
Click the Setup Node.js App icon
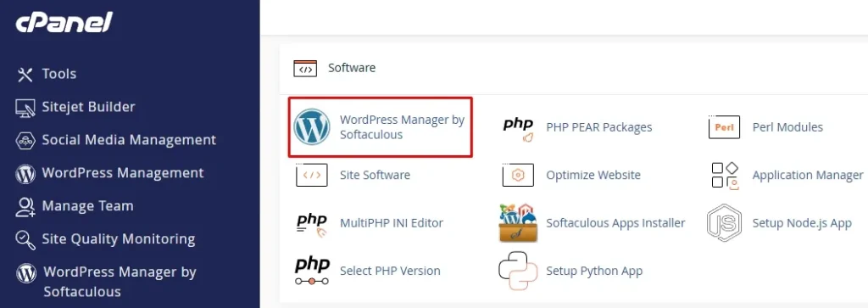(724, 222)
